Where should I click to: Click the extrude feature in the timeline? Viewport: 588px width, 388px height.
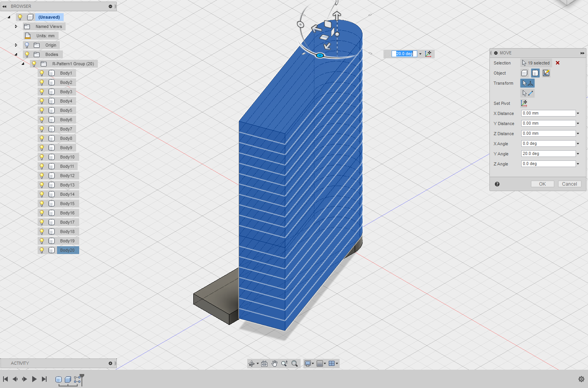[68, 379]
